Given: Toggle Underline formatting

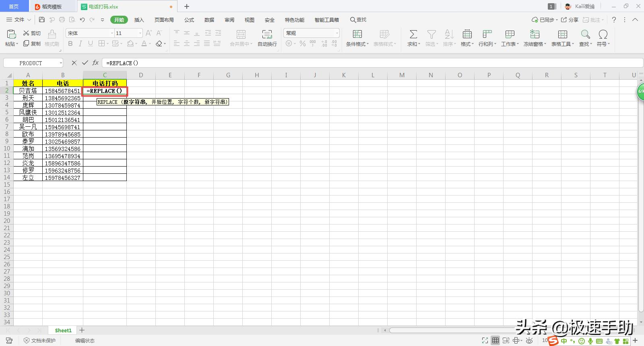Looking at the screenshot, I should click(91, 43).
